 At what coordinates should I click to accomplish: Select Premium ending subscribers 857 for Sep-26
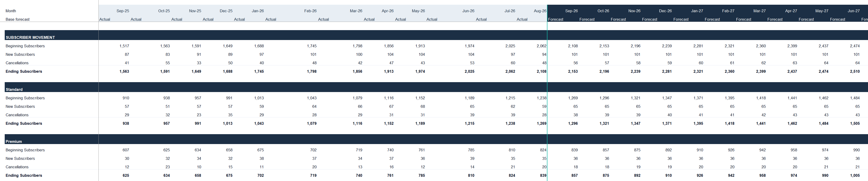point(574,176)
